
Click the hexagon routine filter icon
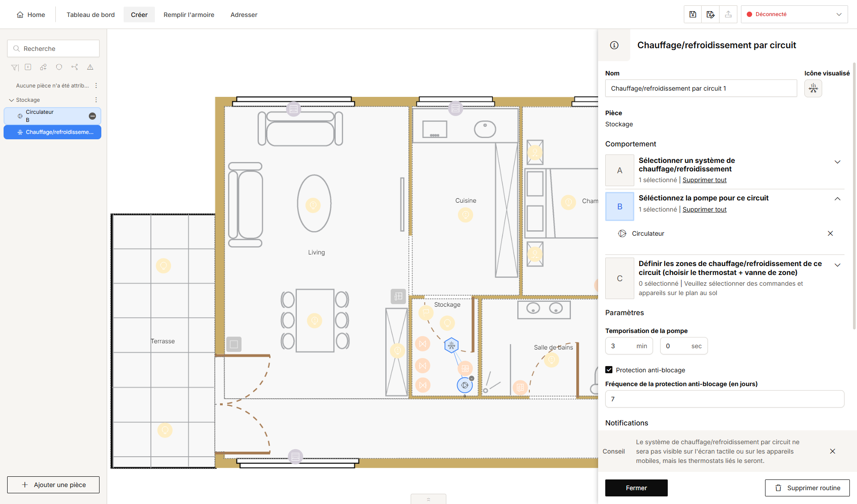(59, 67)
